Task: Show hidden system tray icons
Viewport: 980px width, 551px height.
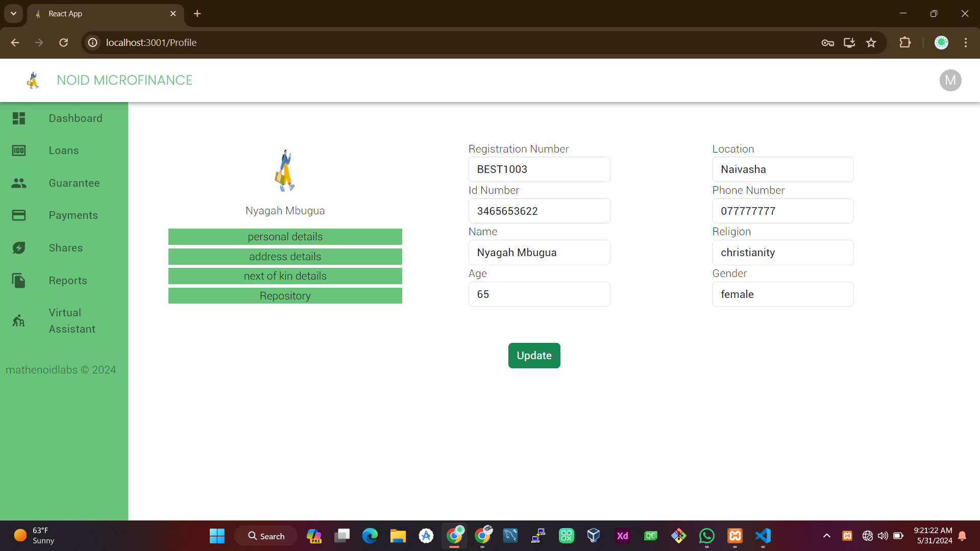Action: click(x=827, y=536)
